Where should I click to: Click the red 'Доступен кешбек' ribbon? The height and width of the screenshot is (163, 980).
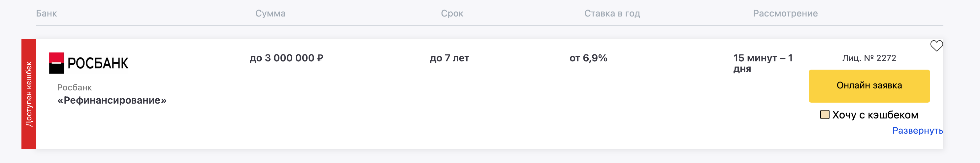coord(29,94)
